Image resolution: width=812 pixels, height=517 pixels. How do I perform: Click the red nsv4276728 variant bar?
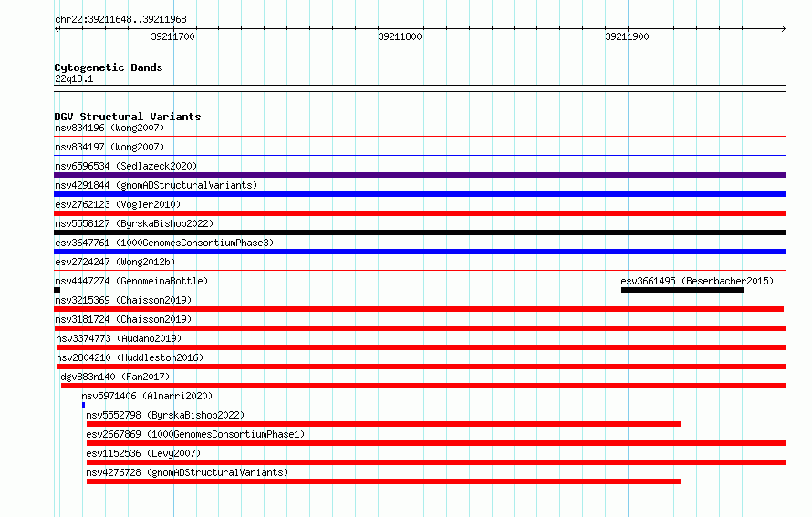coord(383,481)
